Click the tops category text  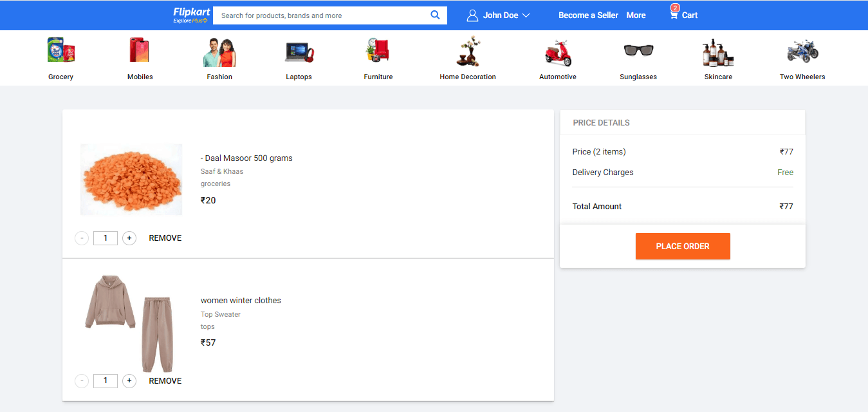208,327
